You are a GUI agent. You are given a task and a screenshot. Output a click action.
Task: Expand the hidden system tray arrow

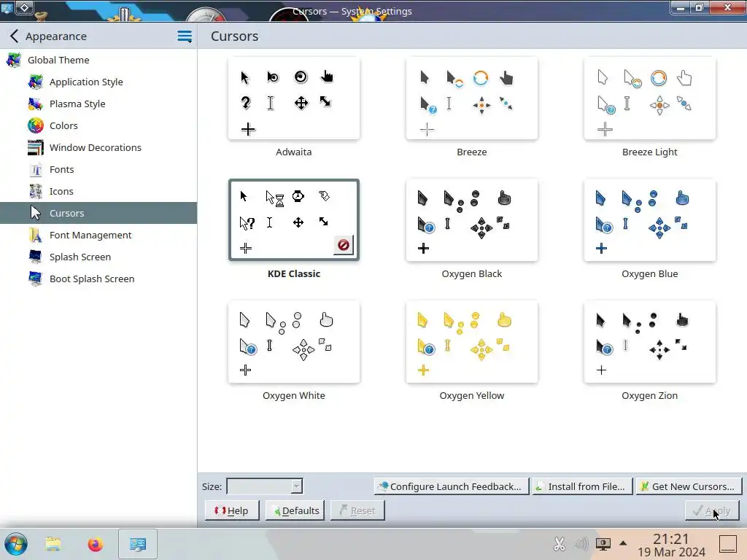coord(623,543)
